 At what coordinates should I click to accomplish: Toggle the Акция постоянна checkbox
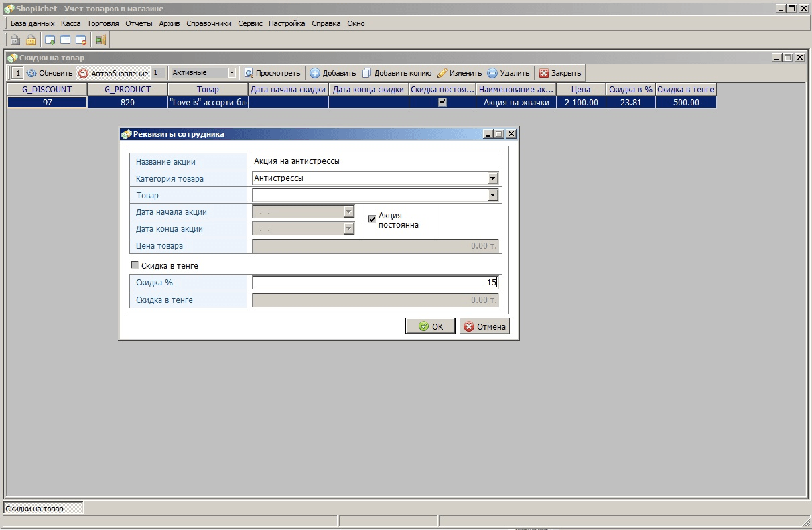(x=372, y=219)
